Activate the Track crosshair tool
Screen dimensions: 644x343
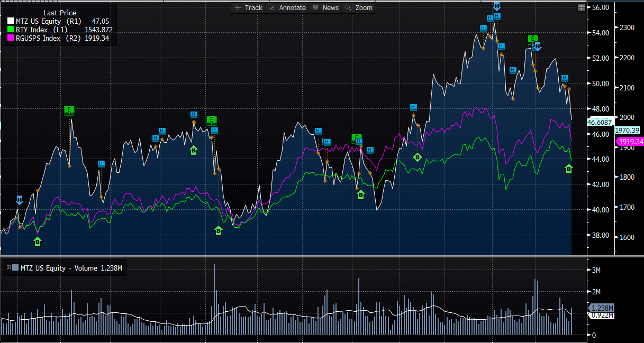click(248, 7)
